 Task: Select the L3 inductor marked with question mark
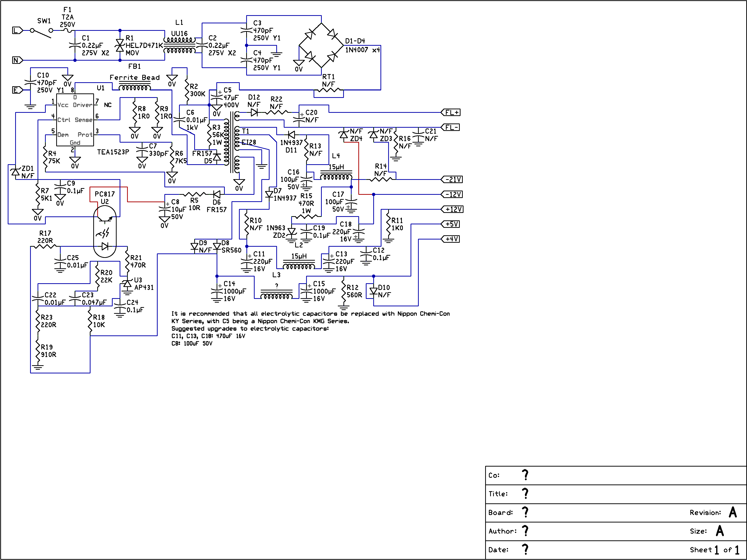(x=276, y=294)
